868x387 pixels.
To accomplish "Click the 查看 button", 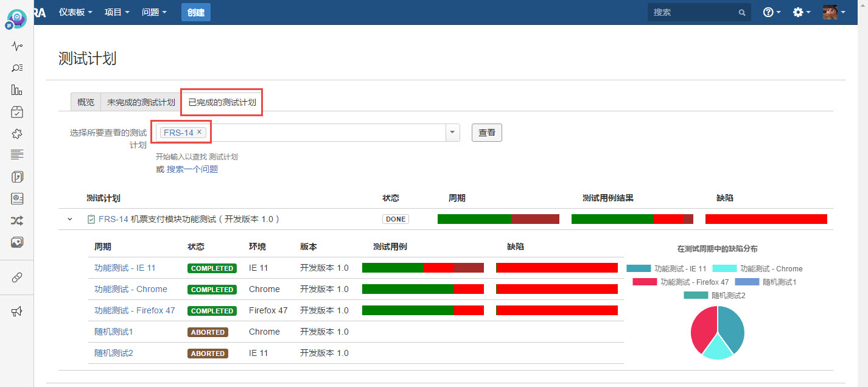I will coord(487,133).
